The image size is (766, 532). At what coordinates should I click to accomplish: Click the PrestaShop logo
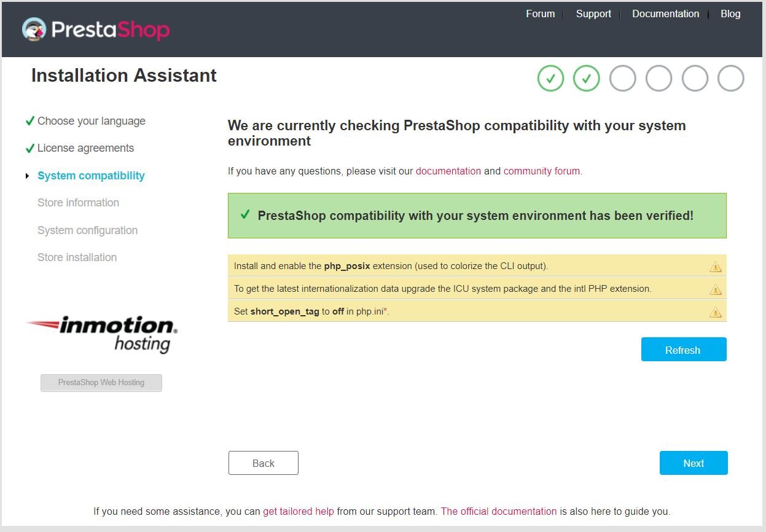click(96, 29)
